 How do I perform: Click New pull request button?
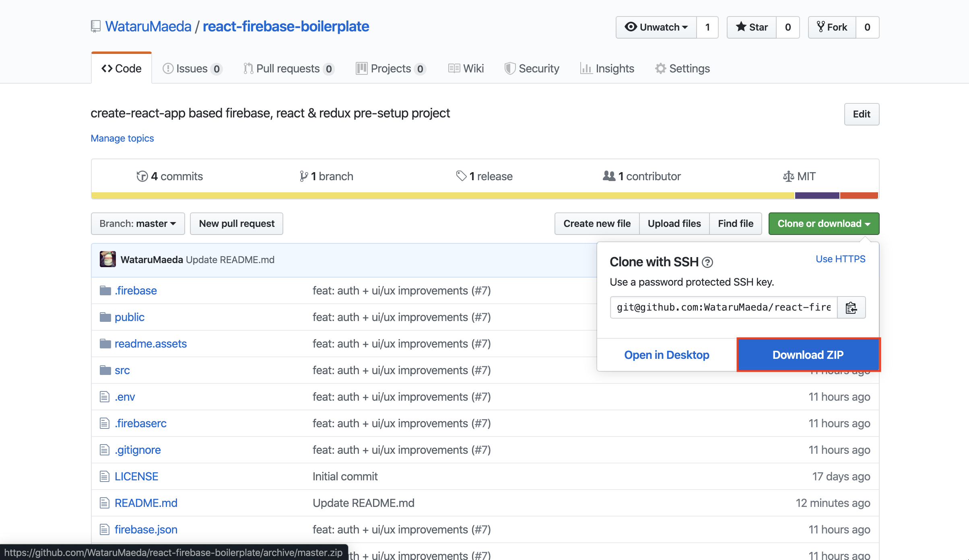237,224
